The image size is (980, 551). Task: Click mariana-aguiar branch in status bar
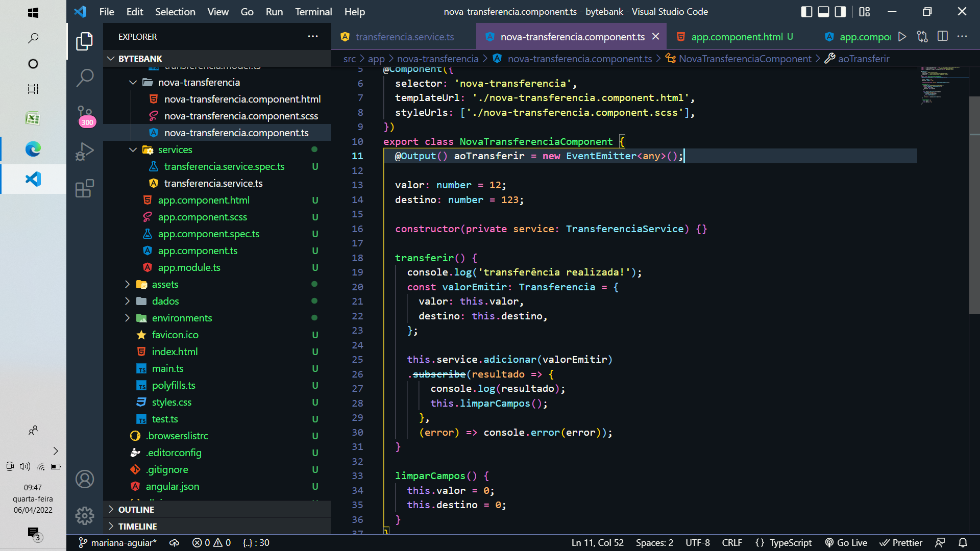click(118, 543)
